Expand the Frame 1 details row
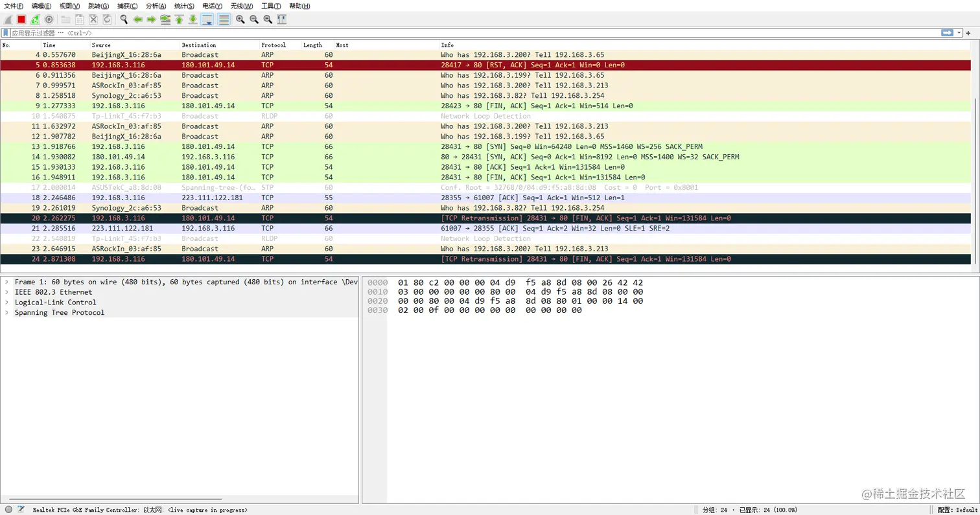The height and width of the screenshot is (515, 980). click(x=6, y=282)
